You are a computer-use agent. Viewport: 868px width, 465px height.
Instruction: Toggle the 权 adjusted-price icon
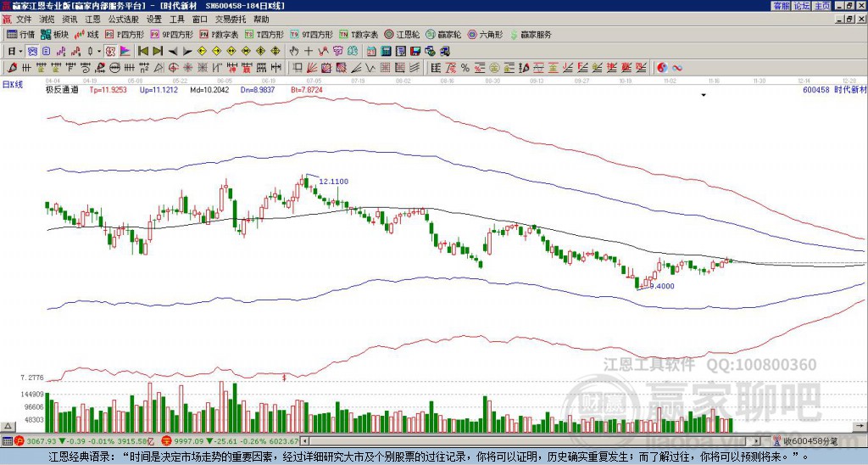tap(110, 52)
